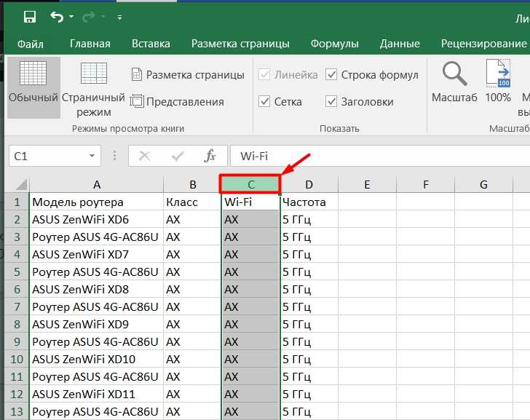Select column E header

367,184
